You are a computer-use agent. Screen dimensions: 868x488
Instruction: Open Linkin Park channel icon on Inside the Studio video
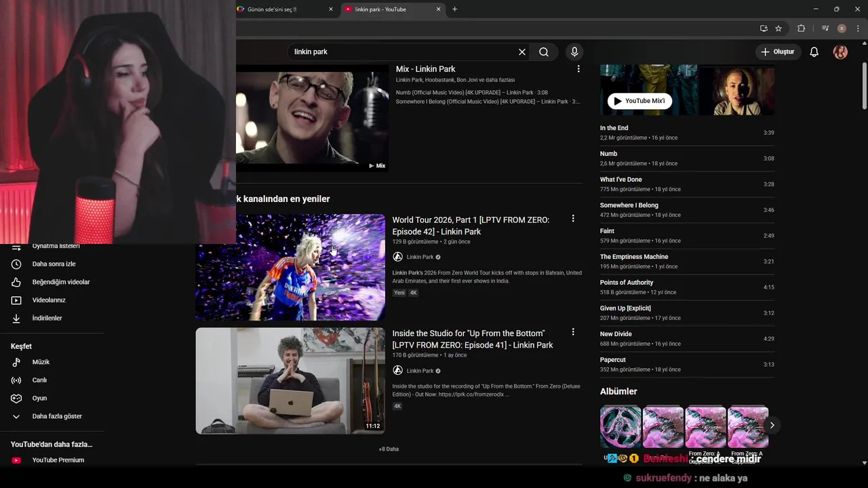click(398, 371)
